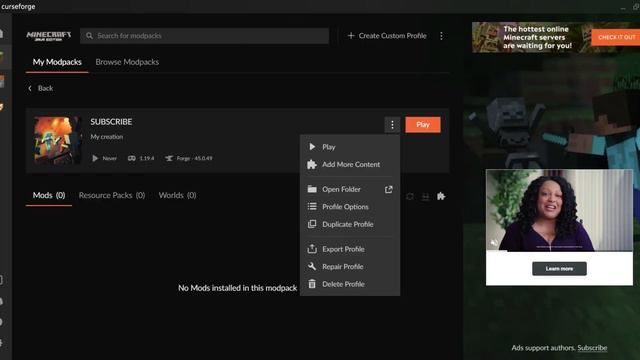Click the video ad with the woman
The image size is (640, 360).
tap(559, 211)
